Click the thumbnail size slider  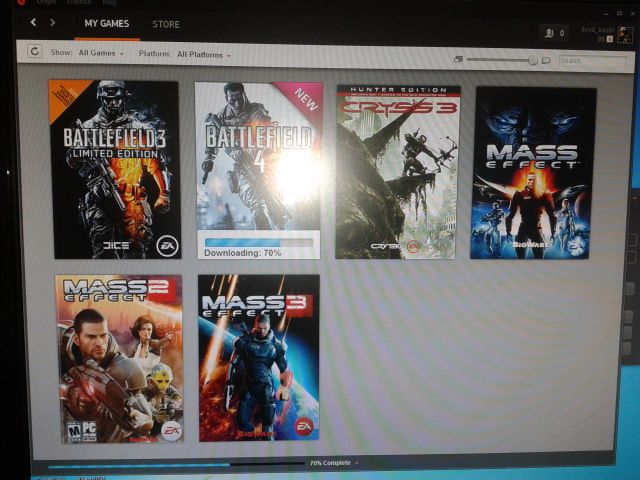point(502,60)
